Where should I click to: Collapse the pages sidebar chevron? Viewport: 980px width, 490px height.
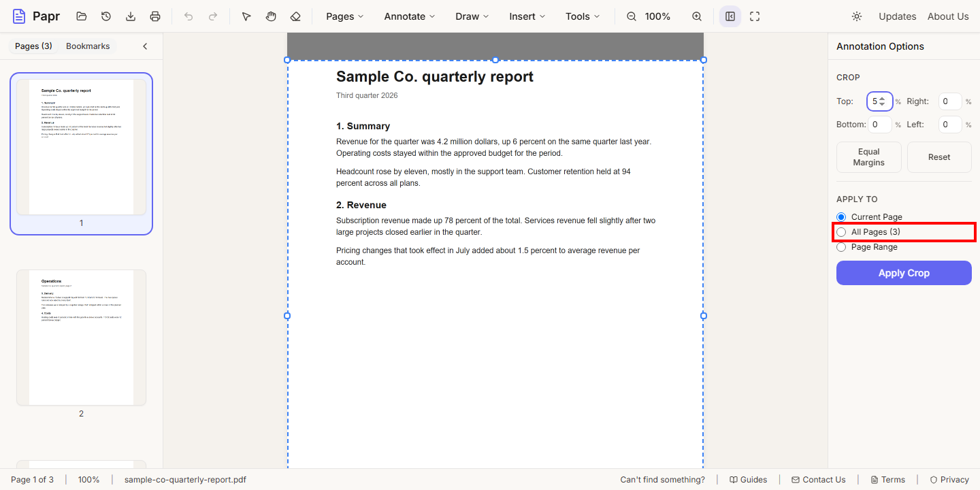tap(145, 46)
